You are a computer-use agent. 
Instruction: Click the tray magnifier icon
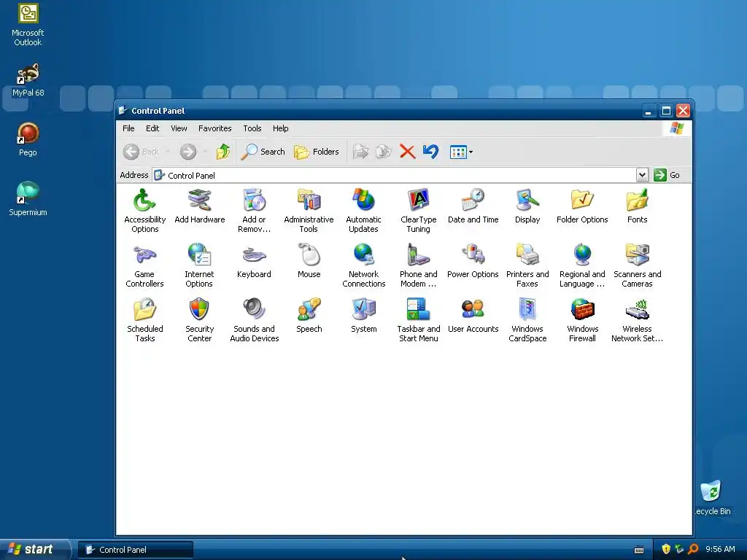693,550
